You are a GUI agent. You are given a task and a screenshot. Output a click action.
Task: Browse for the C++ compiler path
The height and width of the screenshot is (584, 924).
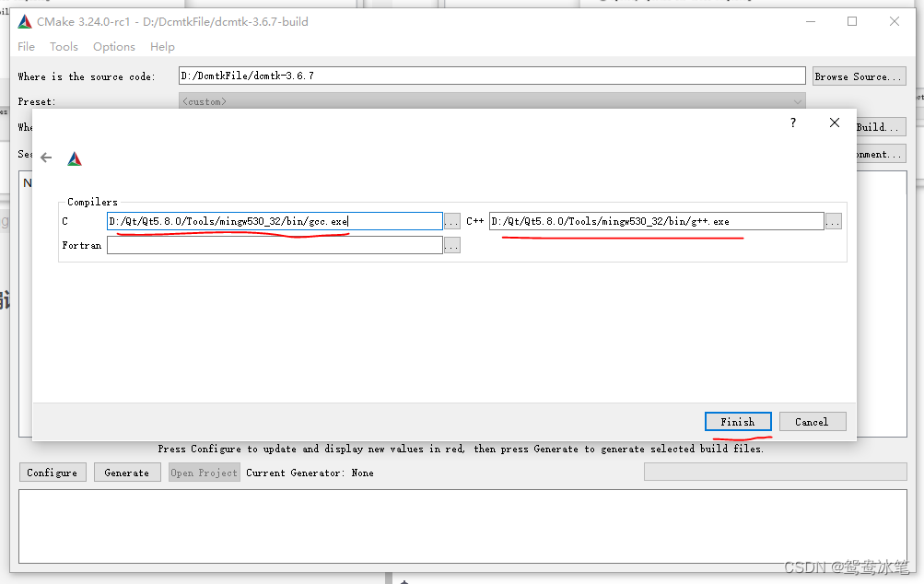tap(833, 222)
